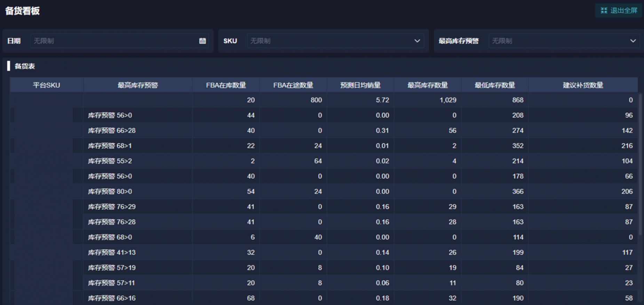Select the 库存预警 68>1 row cell

pyautogui.click(x=110, y=146)
